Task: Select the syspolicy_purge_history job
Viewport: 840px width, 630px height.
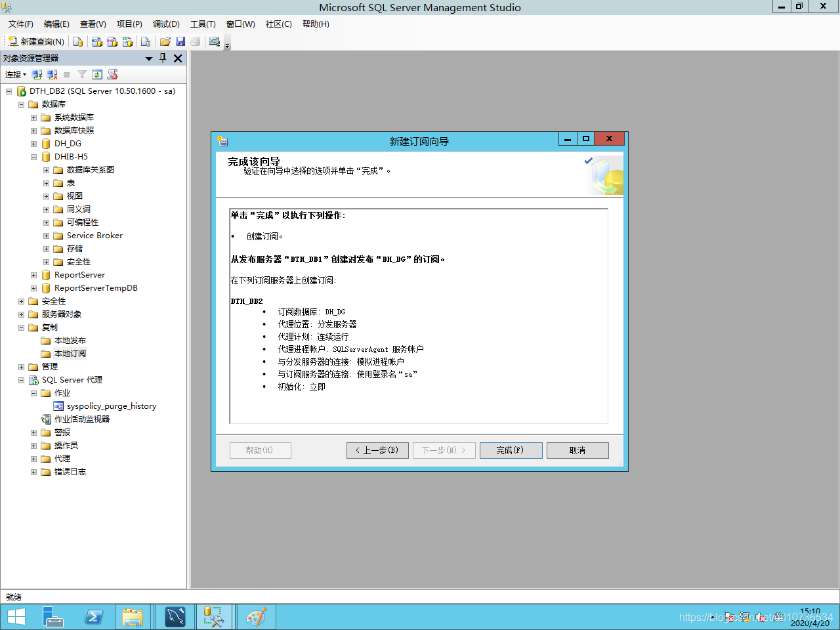Action: [x=112, y=406]
